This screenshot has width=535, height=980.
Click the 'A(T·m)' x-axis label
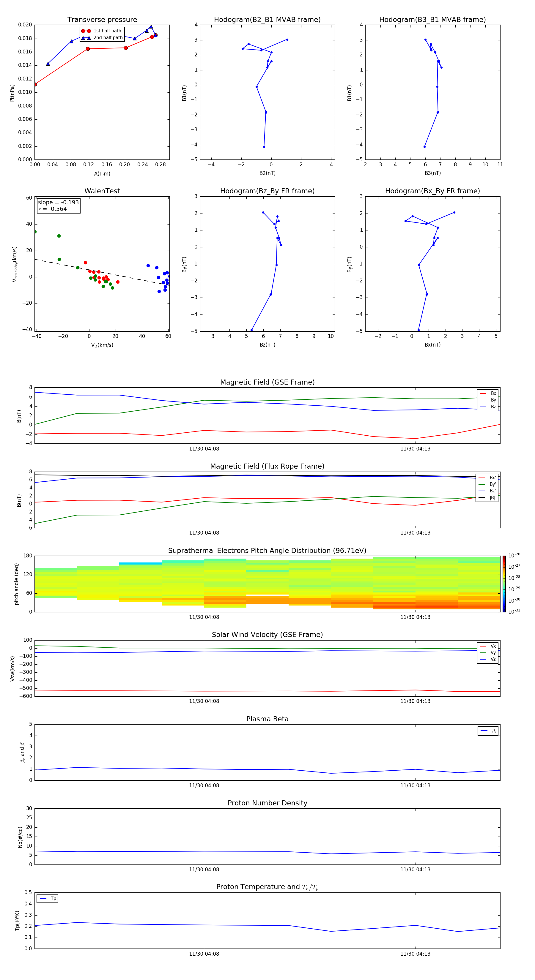click(x=102, y=174)
